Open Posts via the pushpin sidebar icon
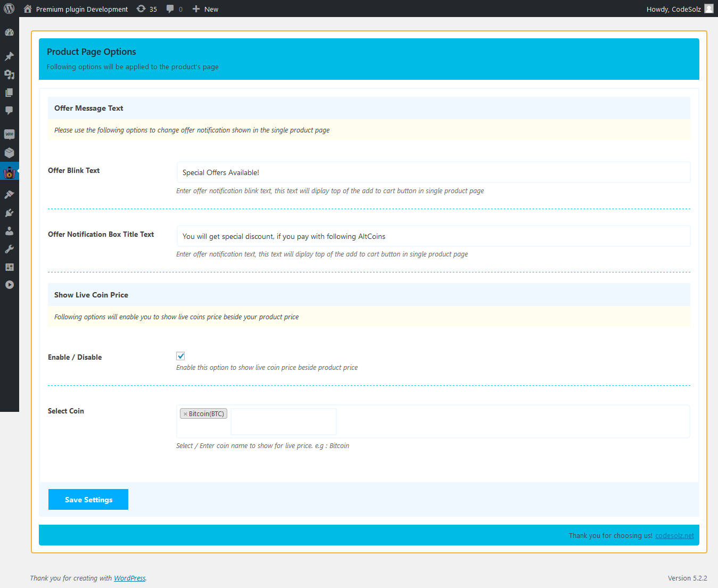 [x=9, y=56]
